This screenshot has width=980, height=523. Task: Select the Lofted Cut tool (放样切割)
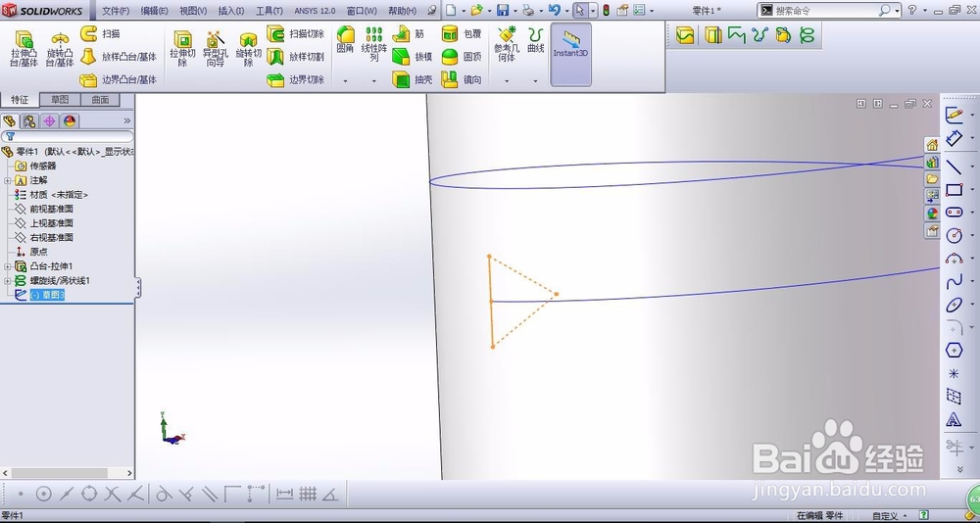pos(296,56)
